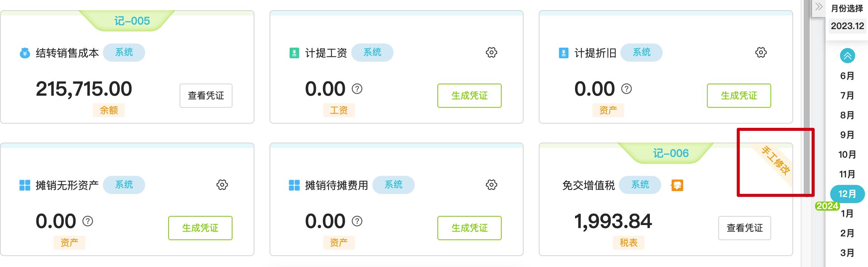The height and width of the screenshot is (267, 868).
Task: Select 1月 of 2024
Action: point(847,214)
